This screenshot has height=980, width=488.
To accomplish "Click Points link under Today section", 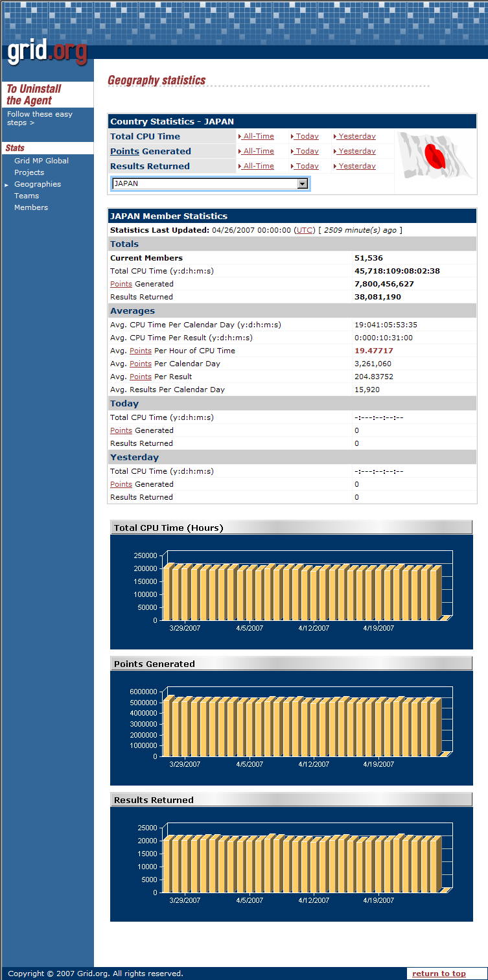I will coord(121,430).
